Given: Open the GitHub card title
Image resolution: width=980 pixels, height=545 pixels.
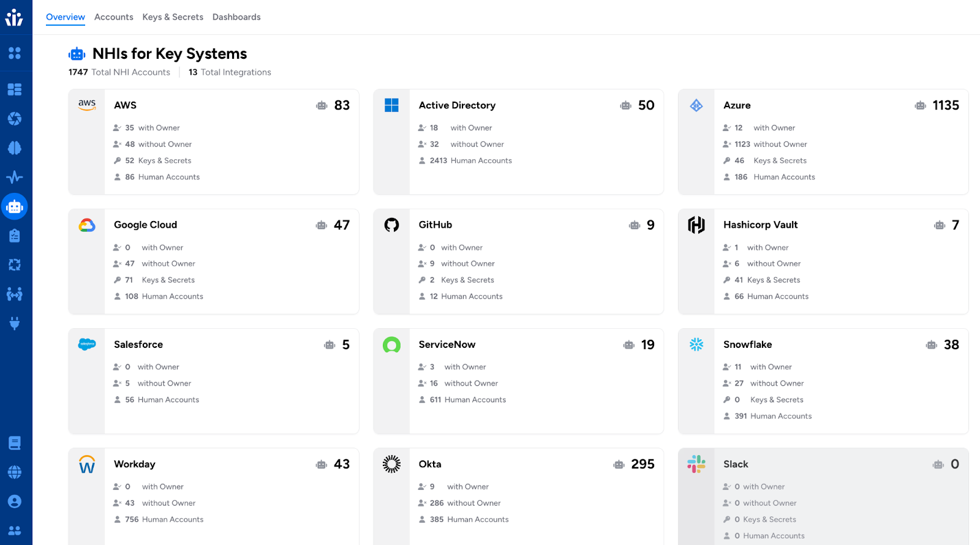Looking at the screenshot, I should pyautogui.click(x=435, y=225).
